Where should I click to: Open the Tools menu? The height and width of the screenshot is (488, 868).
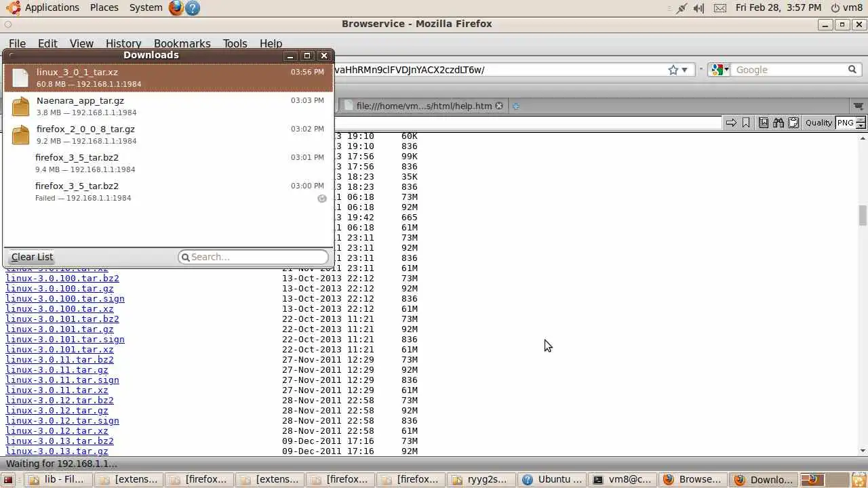point(235,43)
